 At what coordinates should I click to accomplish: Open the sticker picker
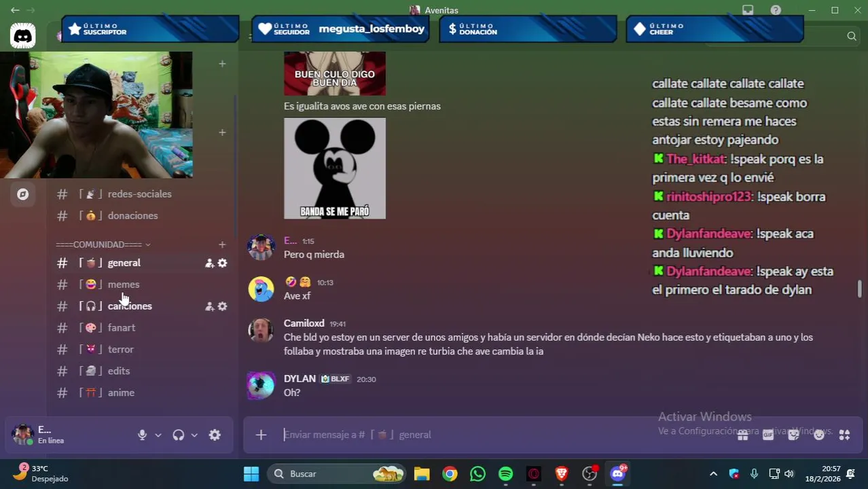tap(793, 435)
